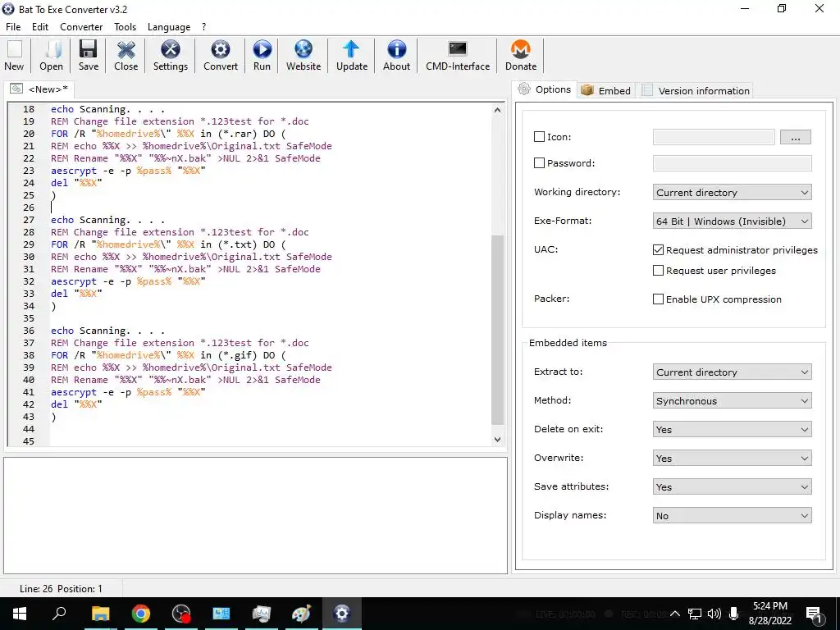Screen dimensions: 840x630
Task: Switch to the Embed tab
Action: [606, 90]
